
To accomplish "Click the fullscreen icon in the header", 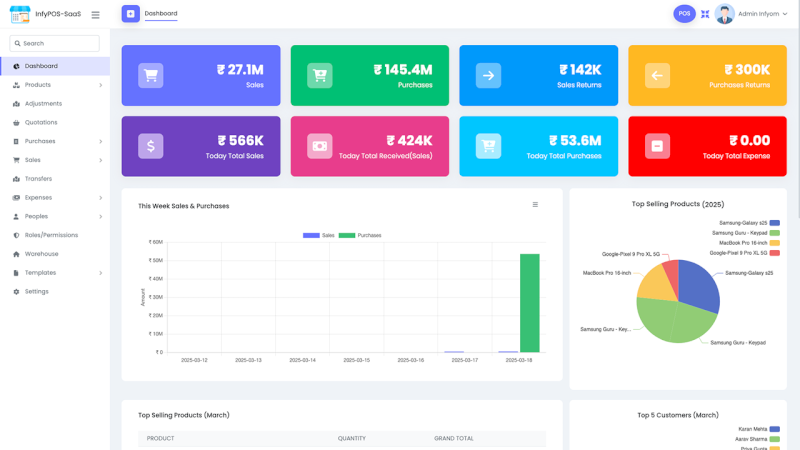I will (705, 14).
